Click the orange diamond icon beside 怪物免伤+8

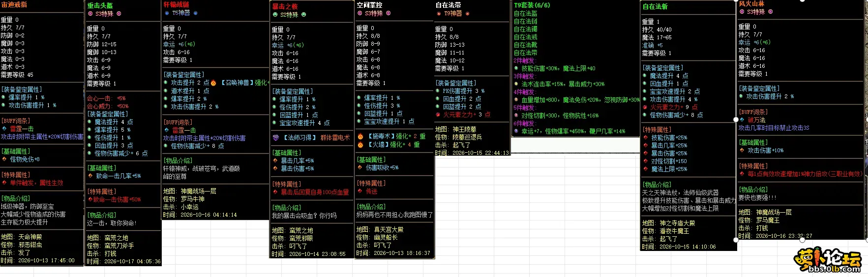pos(4,159)
